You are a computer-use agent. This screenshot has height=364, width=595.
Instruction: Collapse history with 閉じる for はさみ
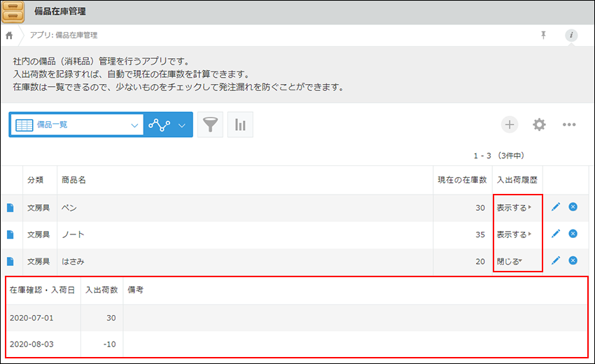click(x=510, y=262)
